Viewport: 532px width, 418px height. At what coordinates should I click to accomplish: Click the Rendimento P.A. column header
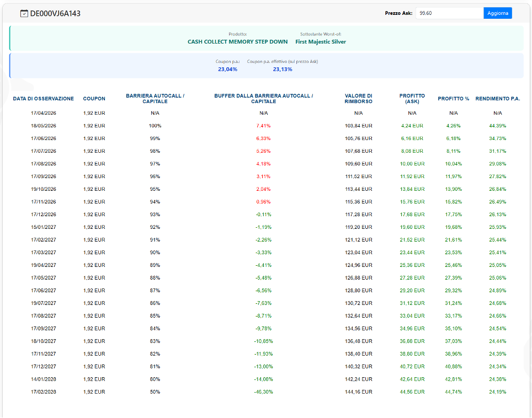497,99
